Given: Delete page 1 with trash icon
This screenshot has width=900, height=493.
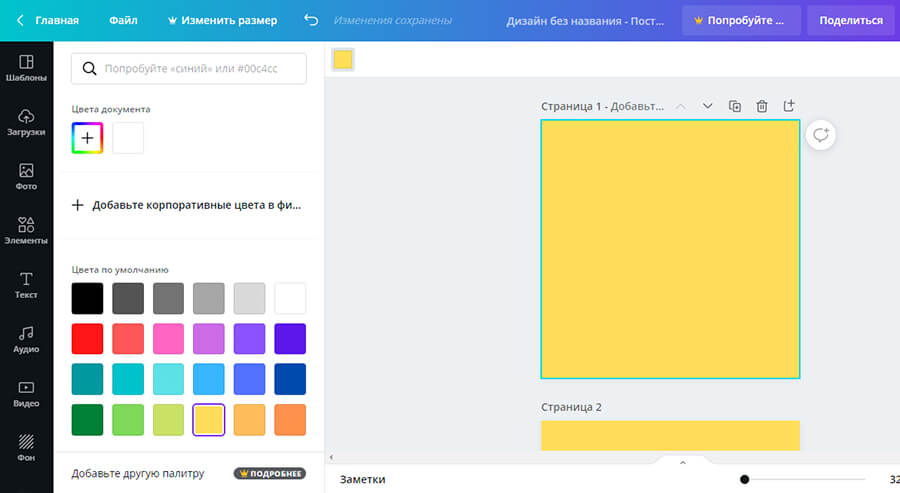Looking at the screenshot, I should [762, 106].
